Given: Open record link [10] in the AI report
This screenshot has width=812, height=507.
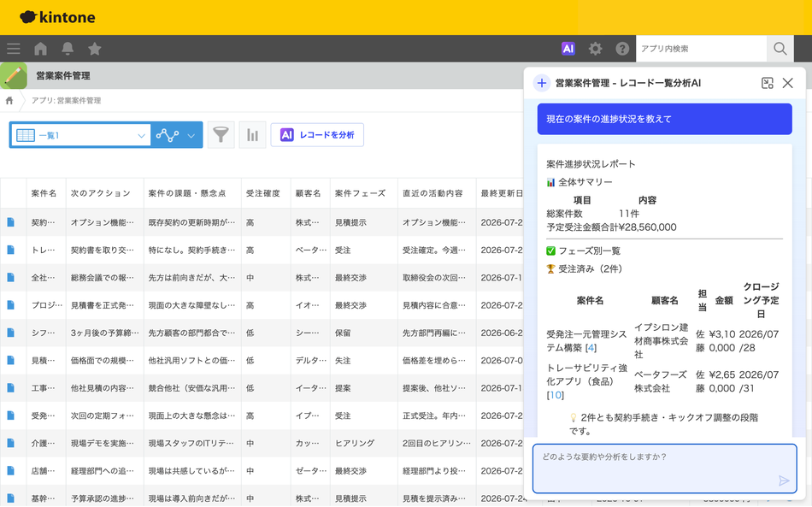Looking at the screenshot, I should pos(555,395).
